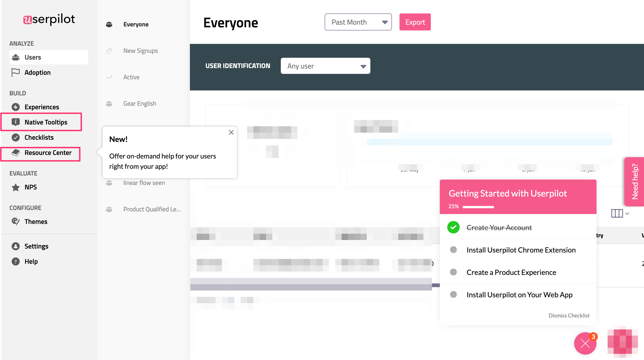This screenshot has height=360, width=644.
Task: Toggle Install Userpilot on Your Web App circle
Action: click(453, 294)
